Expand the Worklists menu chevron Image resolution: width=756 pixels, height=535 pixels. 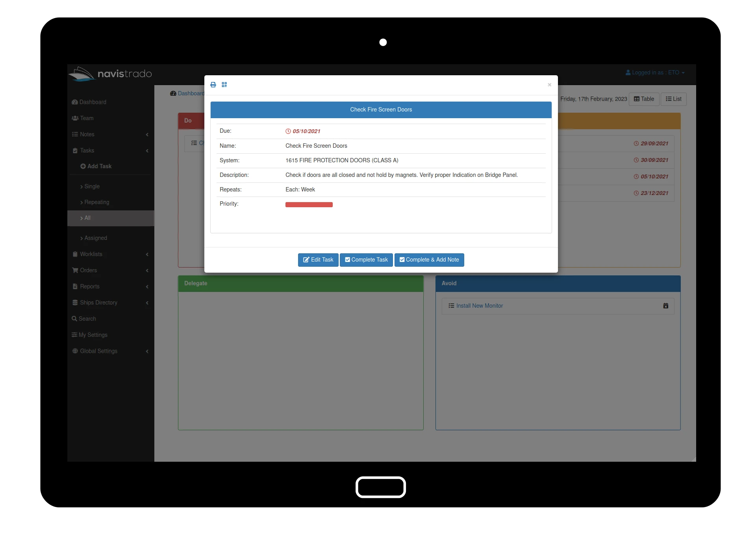point(147,254)
